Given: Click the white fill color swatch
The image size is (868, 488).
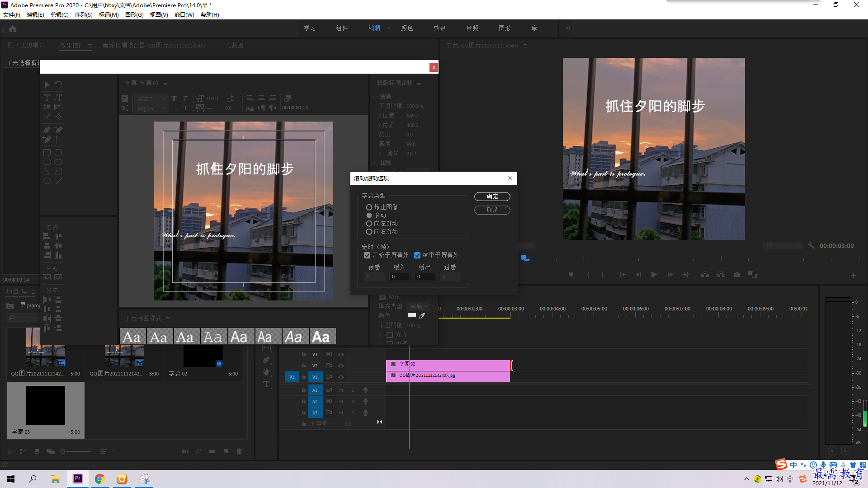Looking at the screenshot, I should [412, 315].
